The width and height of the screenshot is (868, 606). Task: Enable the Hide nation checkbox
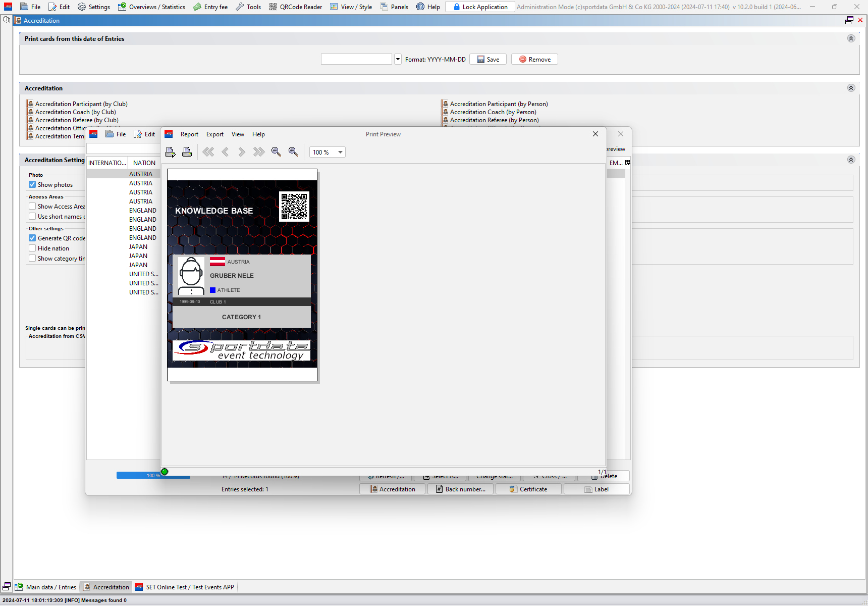pyautogui.click(x=32, y=248)
